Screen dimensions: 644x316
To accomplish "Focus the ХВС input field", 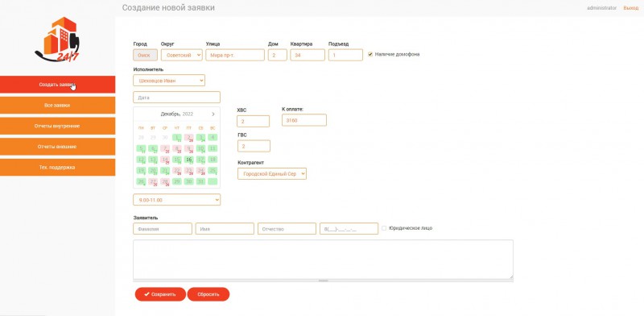I will coord(253,122).
